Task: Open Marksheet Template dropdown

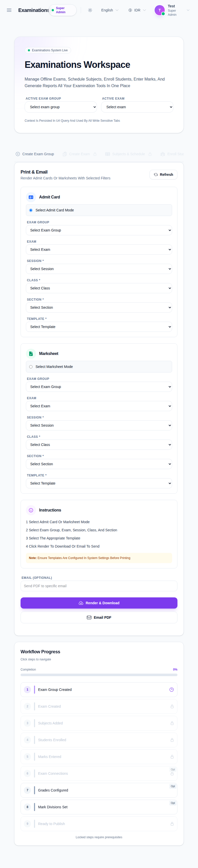Action: click(x=99, y=483)
